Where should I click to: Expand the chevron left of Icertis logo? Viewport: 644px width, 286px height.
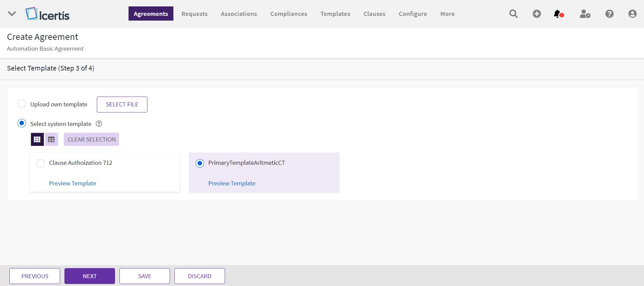[12, 14]
